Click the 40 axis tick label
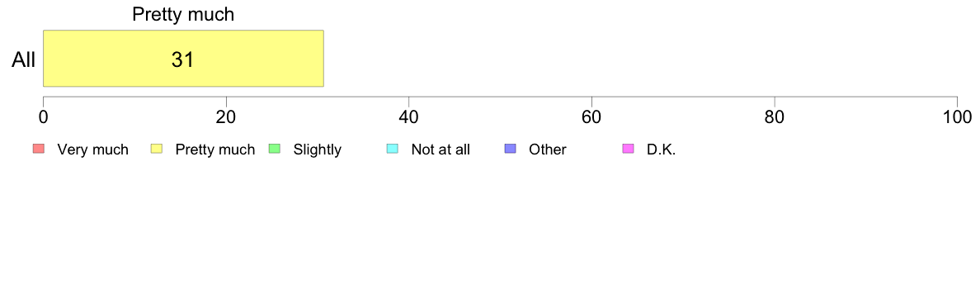The image size is (980, 304). tap(409, 117)
